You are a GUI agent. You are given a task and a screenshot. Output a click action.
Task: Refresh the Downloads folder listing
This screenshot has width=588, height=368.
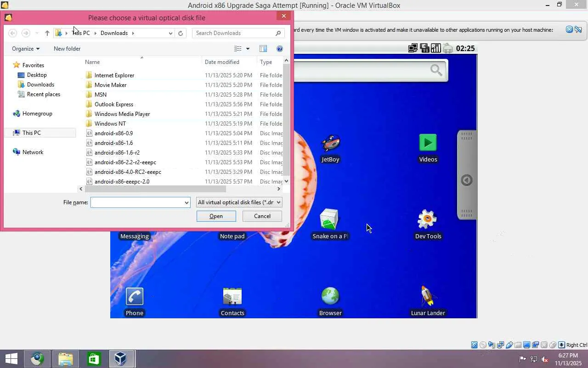pyautogui.click(x=181, y=33)
